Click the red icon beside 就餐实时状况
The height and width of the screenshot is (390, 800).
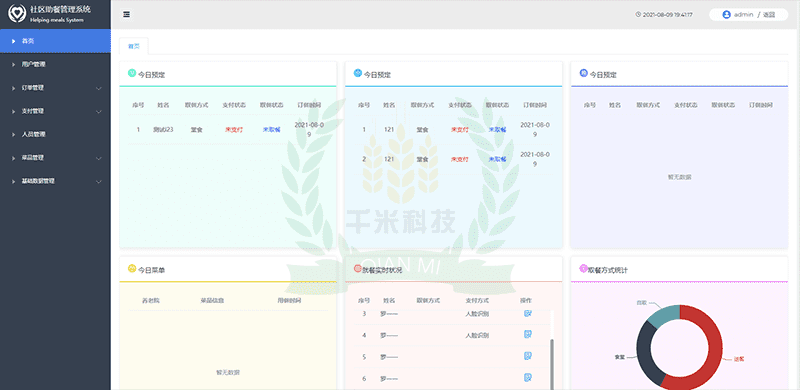tap(358, 269)
